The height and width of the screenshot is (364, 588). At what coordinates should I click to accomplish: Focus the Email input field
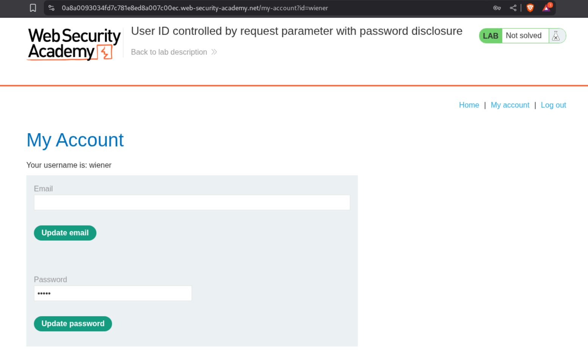(x=192, y=203)
